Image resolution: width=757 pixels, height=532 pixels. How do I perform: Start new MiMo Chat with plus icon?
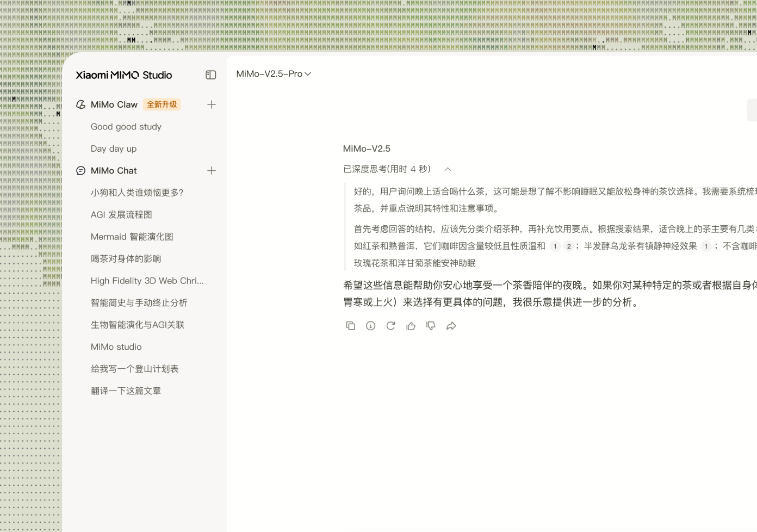[212, 171]
